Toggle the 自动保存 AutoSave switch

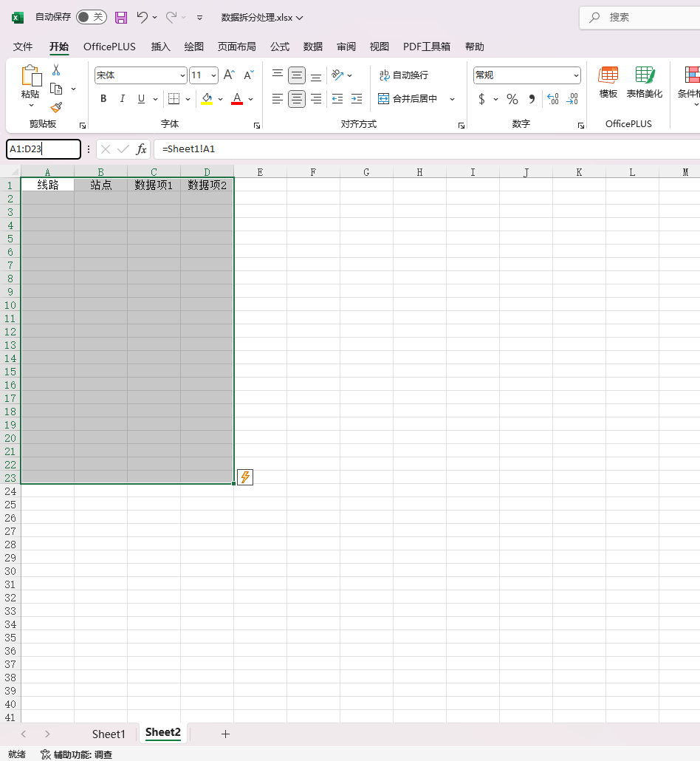[x=92, y=17]
